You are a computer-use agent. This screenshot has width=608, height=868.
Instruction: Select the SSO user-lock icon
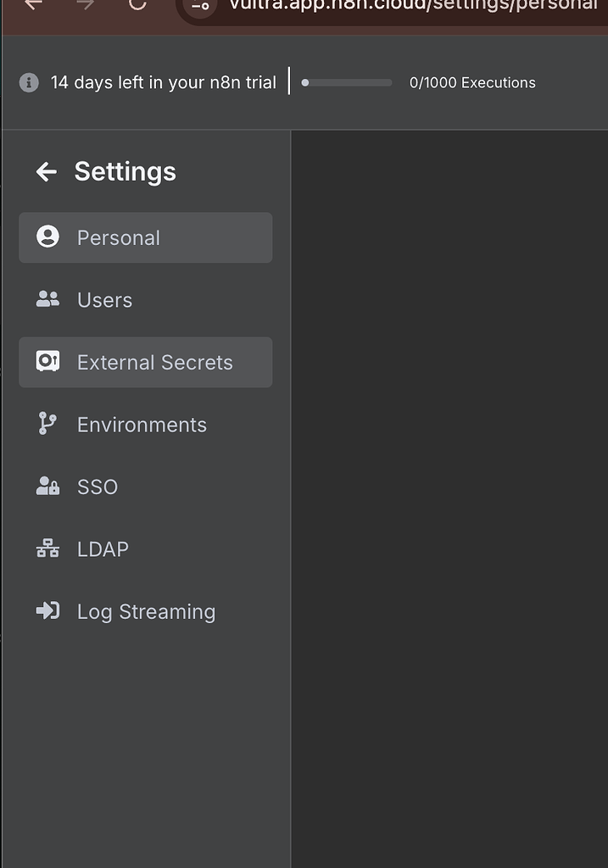click(48, 487)
